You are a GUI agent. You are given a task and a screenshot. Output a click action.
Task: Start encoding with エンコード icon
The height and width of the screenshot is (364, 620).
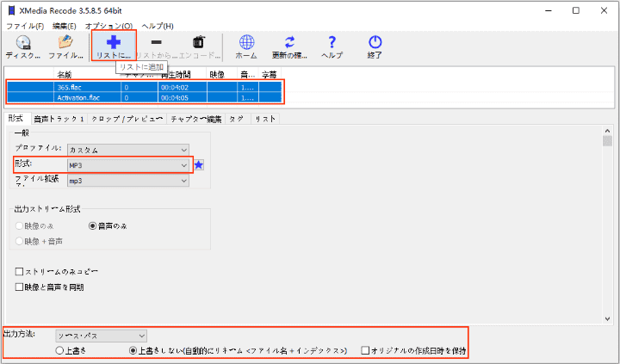click(x=199, y=42)
